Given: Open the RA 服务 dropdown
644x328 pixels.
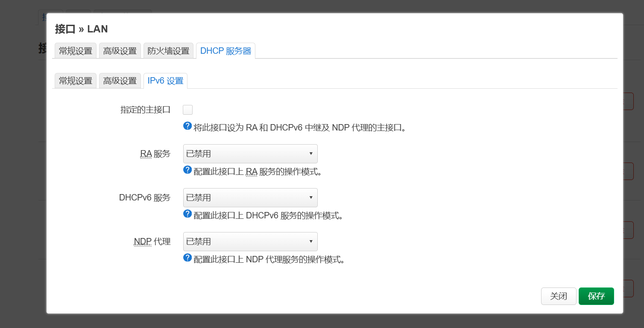Looking at the screenshot, I should click(x=250, y=154).
